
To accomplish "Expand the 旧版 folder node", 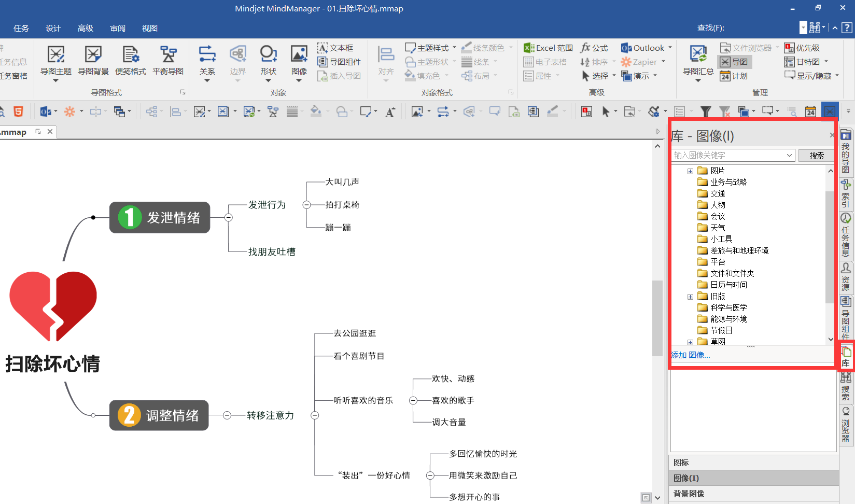I will 690,297.
